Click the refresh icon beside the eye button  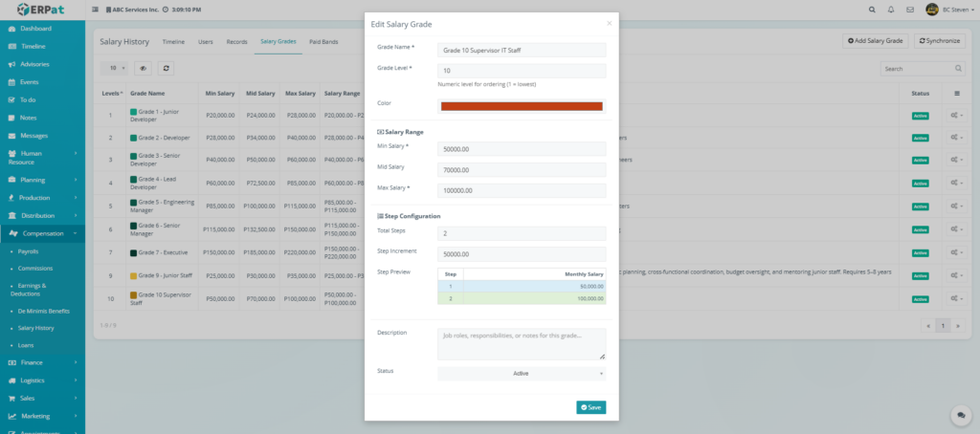click(x=167, y=69)
